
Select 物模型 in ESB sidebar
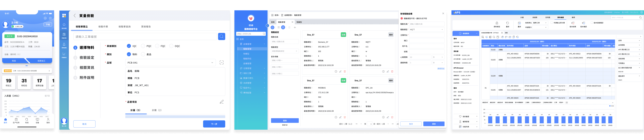(246, 54)
